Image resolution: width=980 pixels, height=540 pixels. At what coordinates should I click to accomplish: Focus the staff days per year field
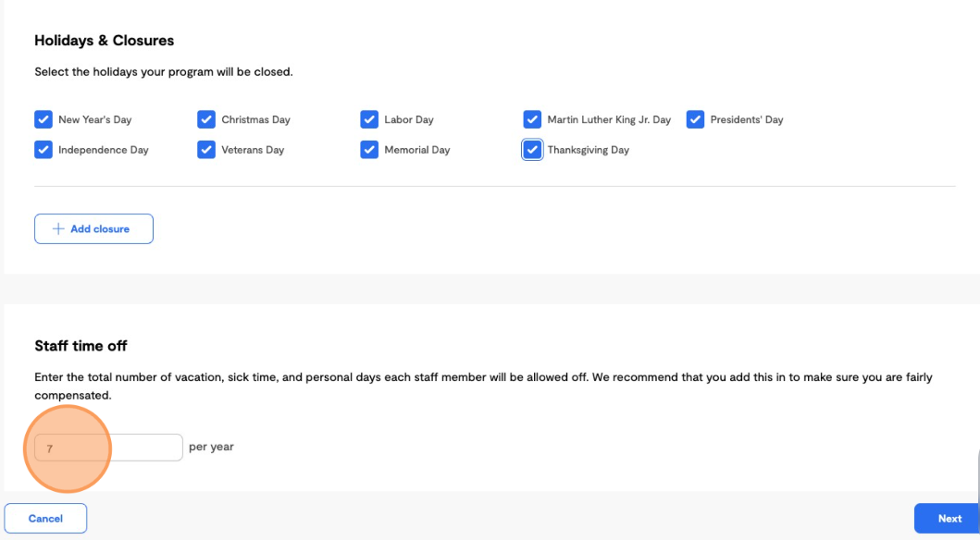(x=109, y=448)
